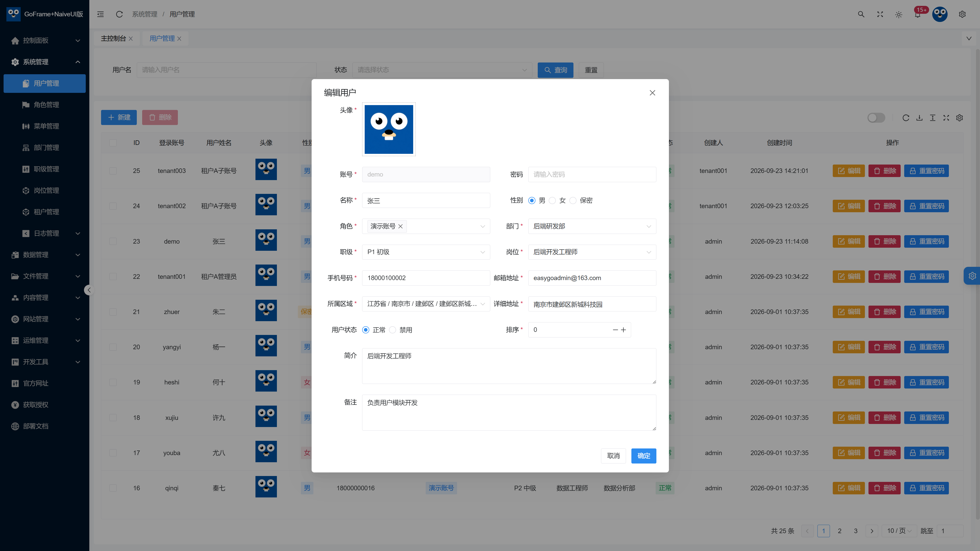980x551 pixels.
Task: Open floating blue settings gear on right edge
Action: point(972,276)
